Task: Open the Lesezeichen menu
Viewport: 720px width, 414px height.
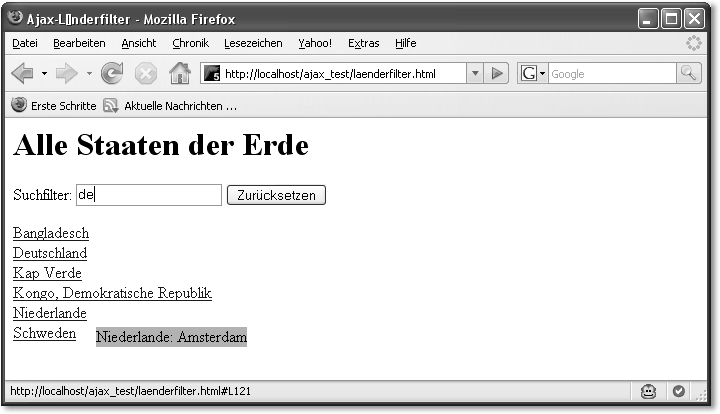Action: pos(253,43)
